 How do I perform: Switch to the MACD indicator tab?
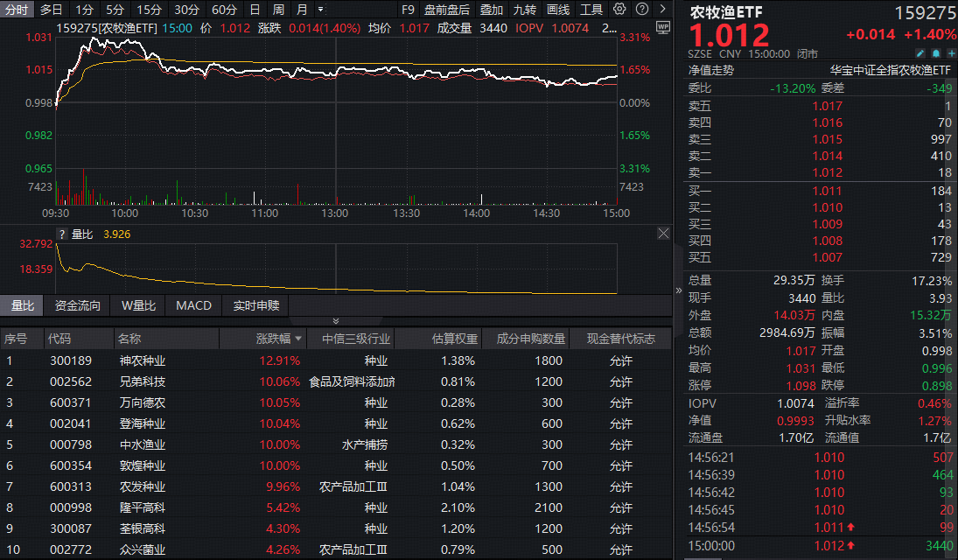(x=193, y=305)
